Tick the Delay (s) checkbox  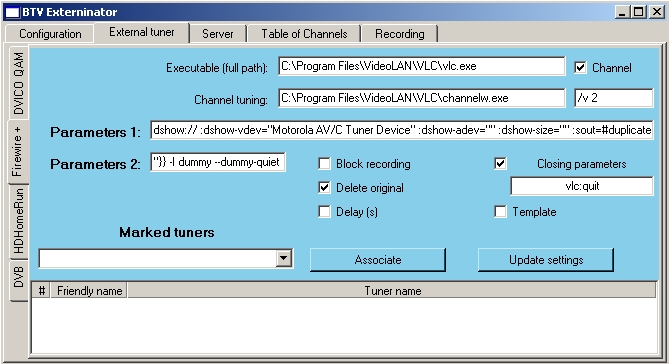[x=324, y=211]
